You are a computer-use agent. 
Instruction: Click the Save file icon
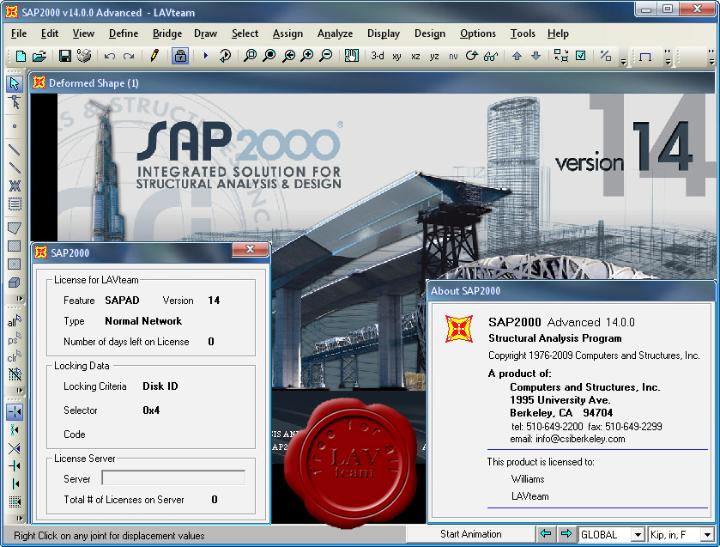tap(65, 56)
